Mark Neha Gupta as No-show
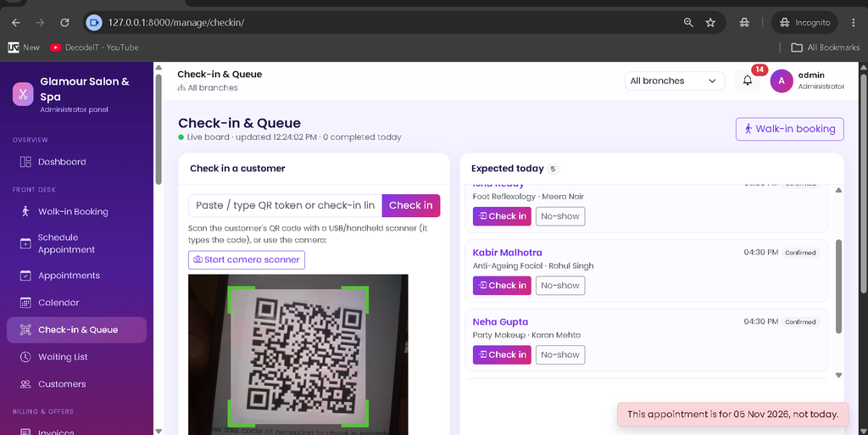 (x=560, y=354)
